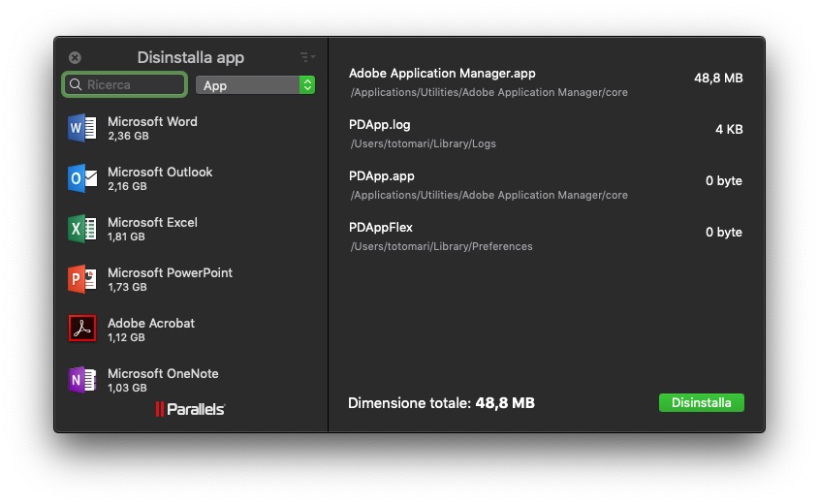819x504 pixels.
Task: Click the 1,81 GB size under Excel
Action: pos(126,236)
